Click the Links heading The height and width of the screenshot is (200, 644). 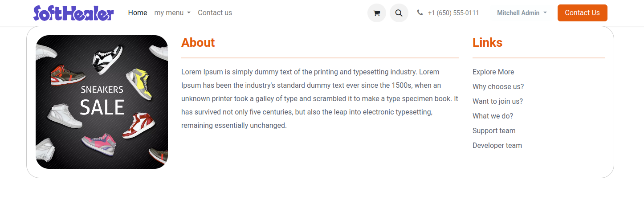pos(488,43)
